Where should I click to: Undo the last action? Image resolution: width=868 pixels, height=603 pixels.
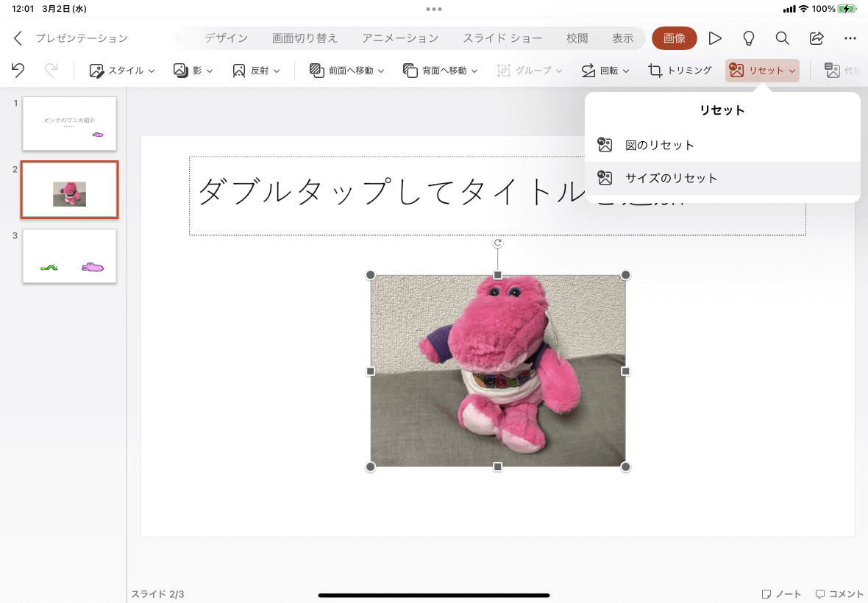(18, 71)
